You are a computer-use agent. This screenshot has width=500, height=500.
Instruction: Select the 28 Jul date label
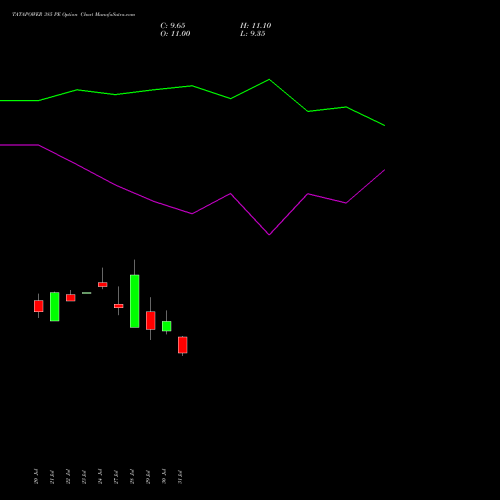coord(132,477)
